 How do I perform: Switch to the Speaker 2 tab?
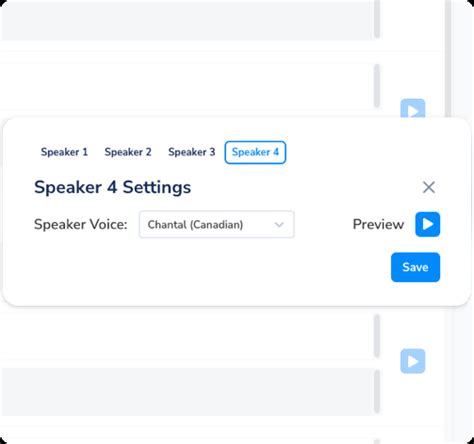128,152
